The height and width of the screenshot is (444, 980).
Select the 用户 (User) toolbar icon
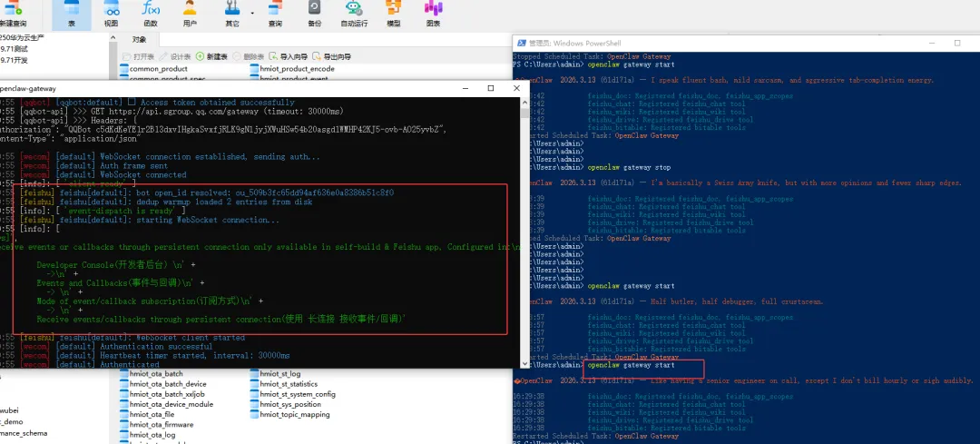[x=190, y=15]
